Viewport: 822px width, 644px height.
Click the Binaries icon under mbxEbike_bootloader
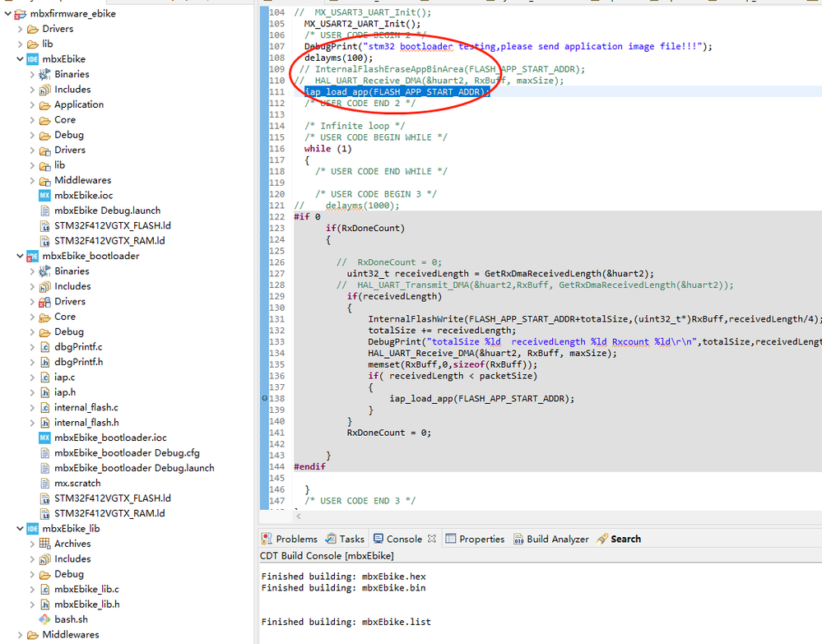(44, 271)
